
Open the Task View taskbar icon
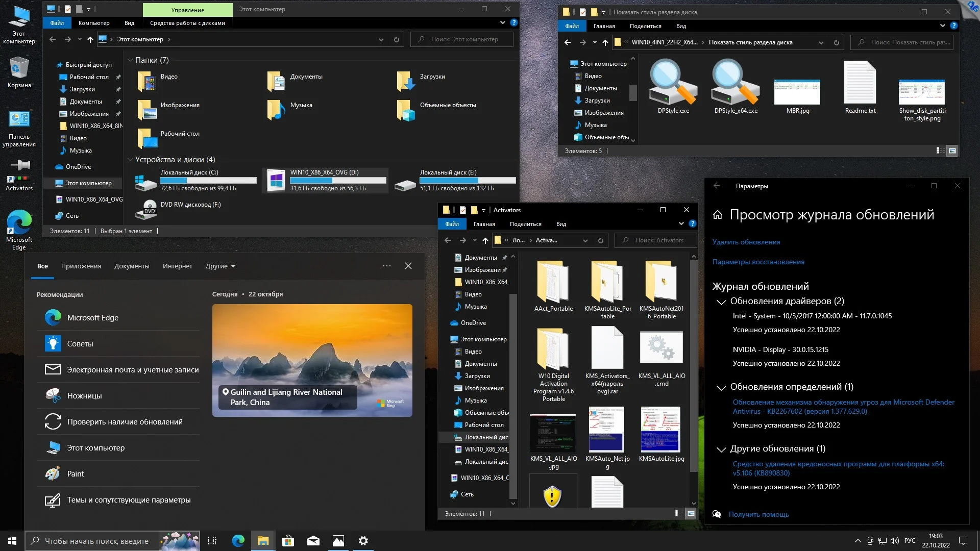[212, 541]
